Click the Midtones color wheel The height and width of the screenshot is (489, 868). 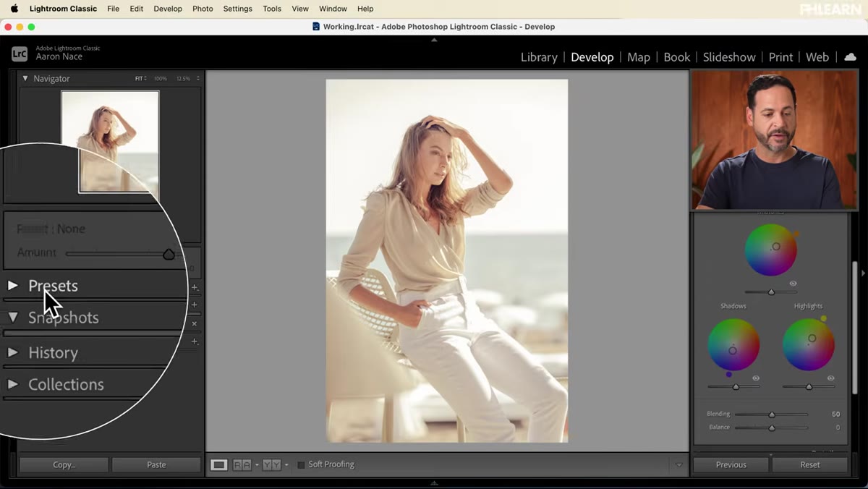[x=771, y=250]
